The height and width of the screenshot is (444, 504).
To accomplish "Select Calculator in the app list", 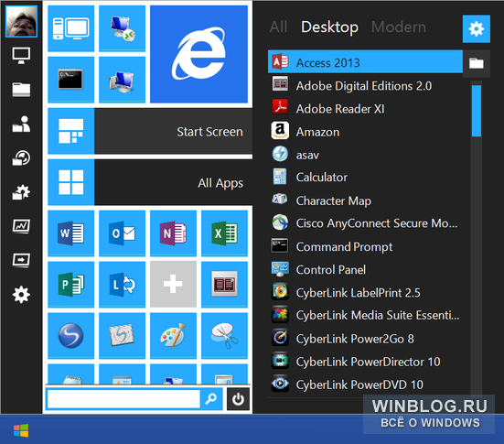I will pyautogui.click(x=365, y=178).
